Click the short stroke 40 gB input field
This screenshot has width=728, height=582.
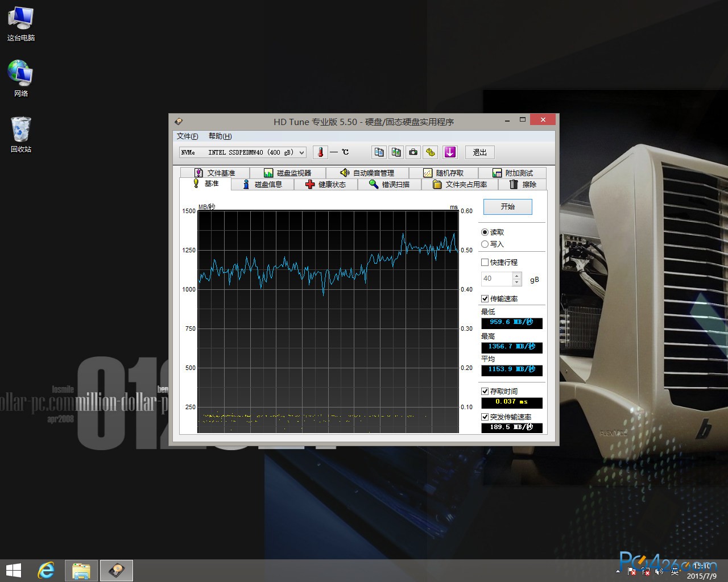click(497, 278)
